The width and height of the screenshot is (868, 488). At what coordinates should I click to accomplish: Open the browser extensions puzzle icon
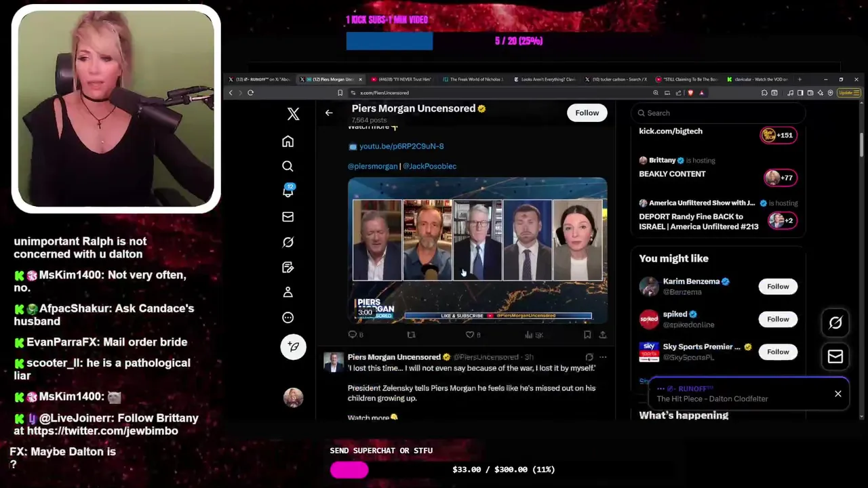click(764, 93)
